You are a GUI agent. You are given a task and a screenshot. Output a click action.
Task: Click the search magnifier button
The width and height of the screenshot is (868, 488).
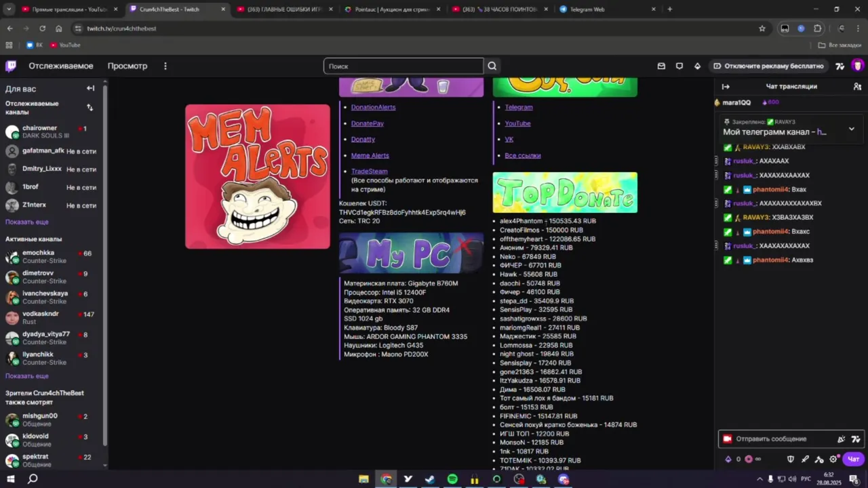click(x=492, y=66)
